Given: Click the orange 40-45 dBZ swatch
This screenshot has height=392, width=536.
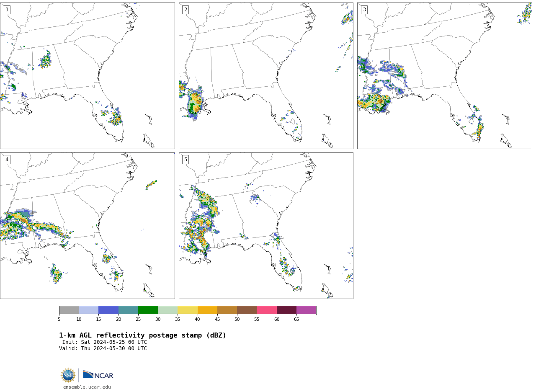Looking at the screenshot, I should coord(207,310).
